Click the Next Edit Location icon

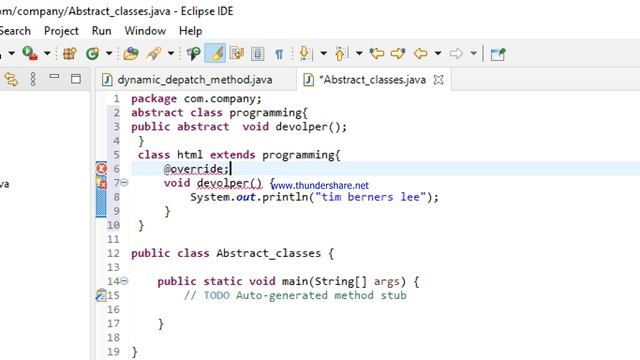pyautogui.click(x=398, y=53)
